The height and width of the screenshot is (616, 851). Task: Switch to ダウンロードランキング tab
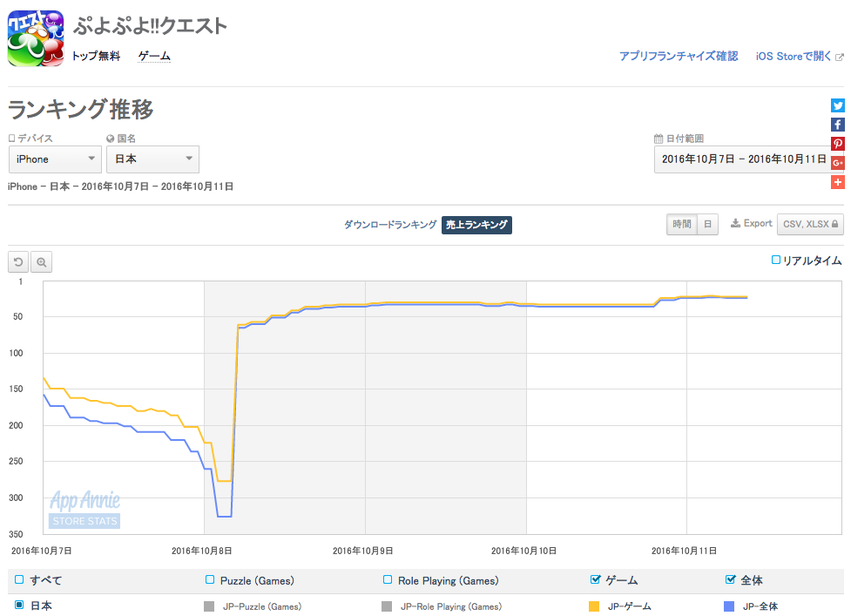point(390,225)
